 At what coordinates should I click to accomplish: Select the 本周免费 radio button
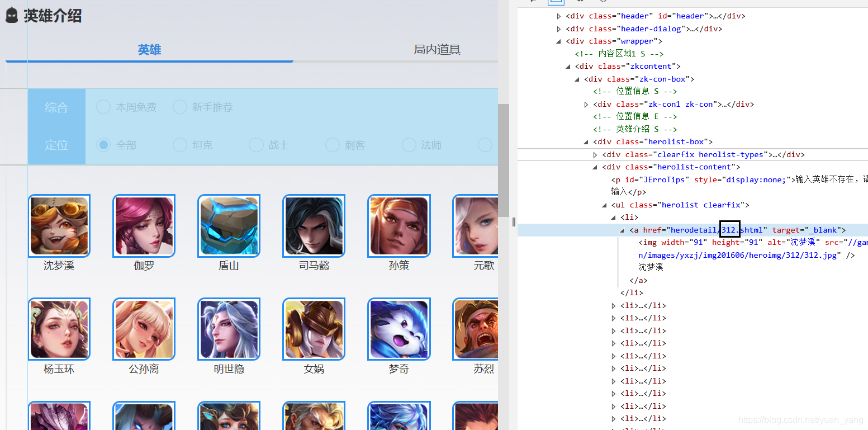pyautogui.click(x=103, y=107)
